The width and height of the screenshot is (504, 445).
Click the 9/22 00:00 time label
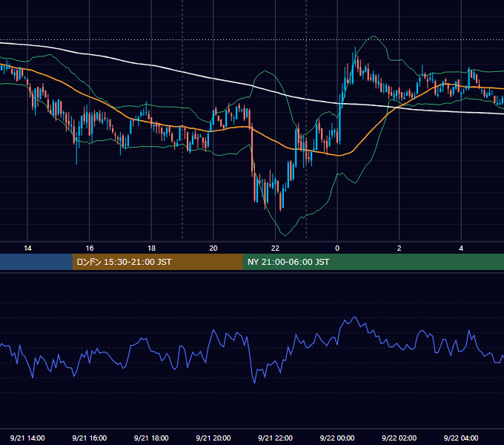click(337, 438)
